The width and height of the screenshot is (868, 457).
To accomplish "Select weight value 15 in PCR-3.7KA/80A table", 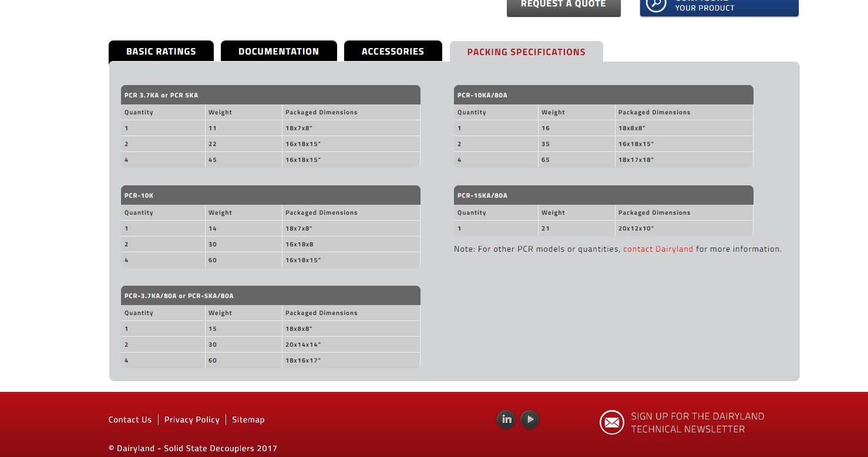I will 244,329.
